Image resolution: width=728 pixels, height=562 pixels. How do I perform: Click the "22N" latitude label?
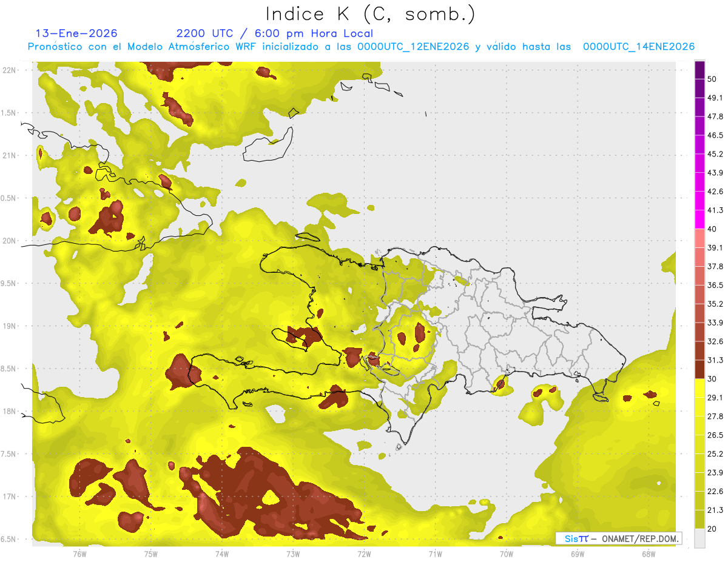[x=9, y=70]
